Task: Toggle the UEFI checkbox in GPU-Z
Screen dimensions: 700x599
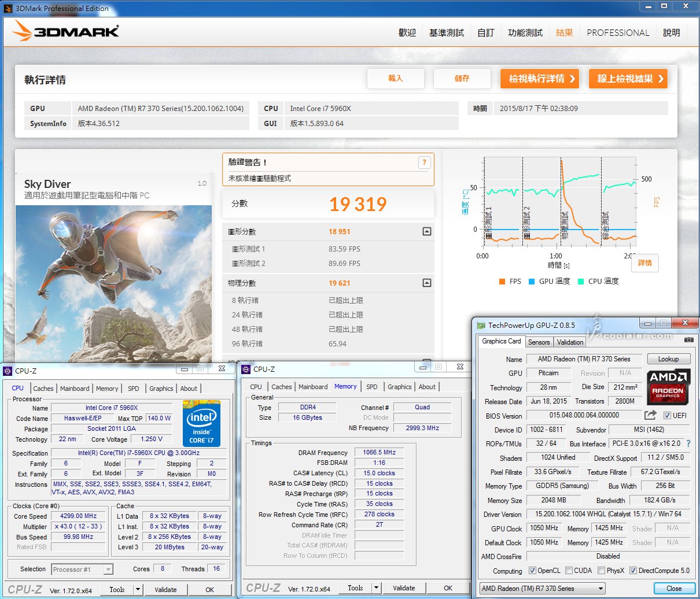Action: tap(667, 415)
